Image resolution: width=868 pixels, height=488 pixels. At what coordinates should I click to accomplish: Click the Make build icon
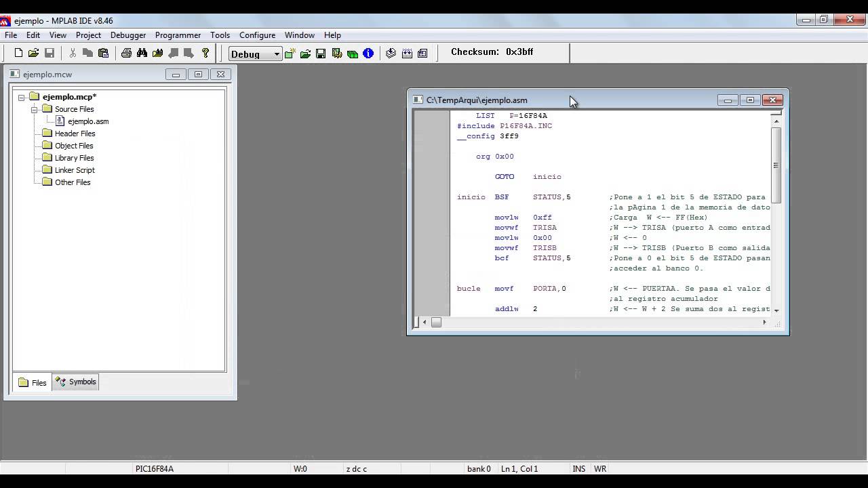391,54
